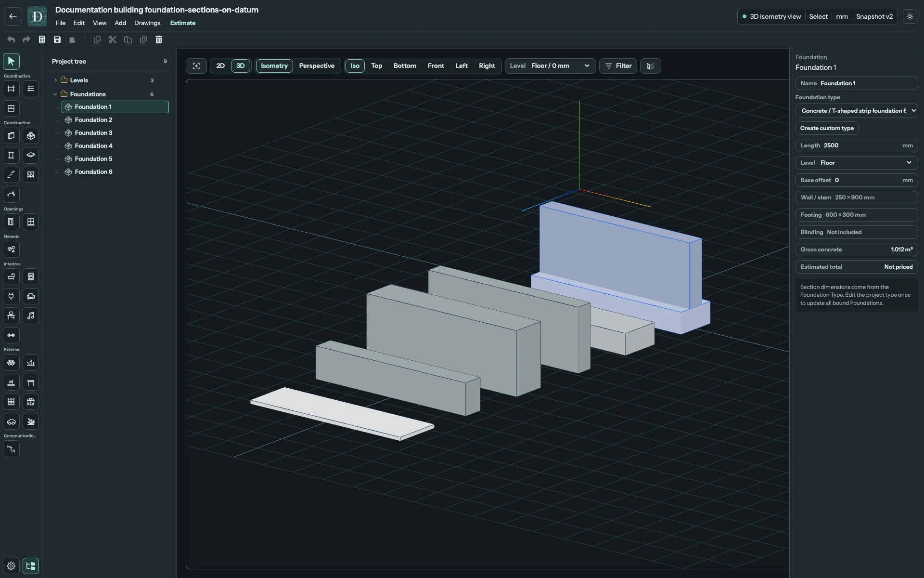
Task: Select the roof tool
Action: 11,195
